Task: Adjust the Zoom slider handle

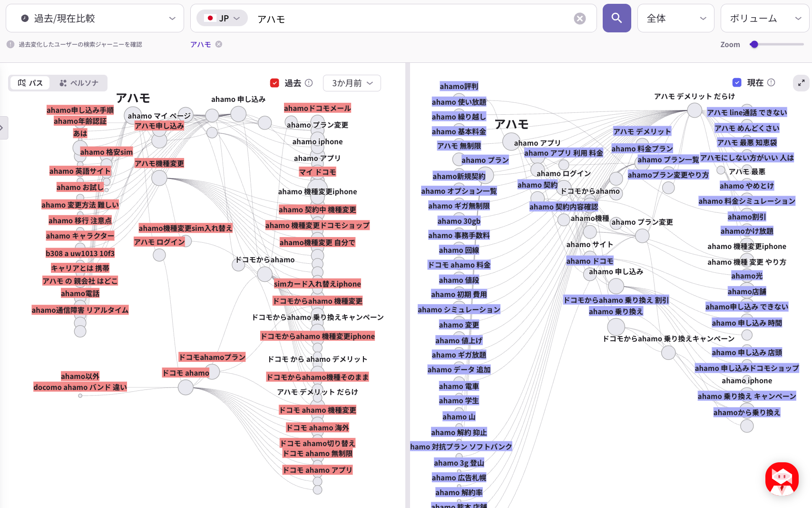Action: coord(754,44)
